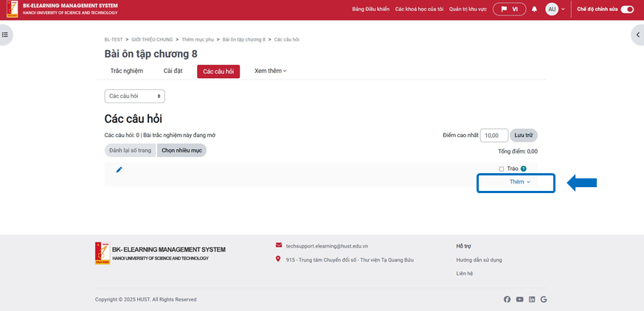The image size is (644, 311).
Task: Open the VI language selector
Action: (509, 9)
